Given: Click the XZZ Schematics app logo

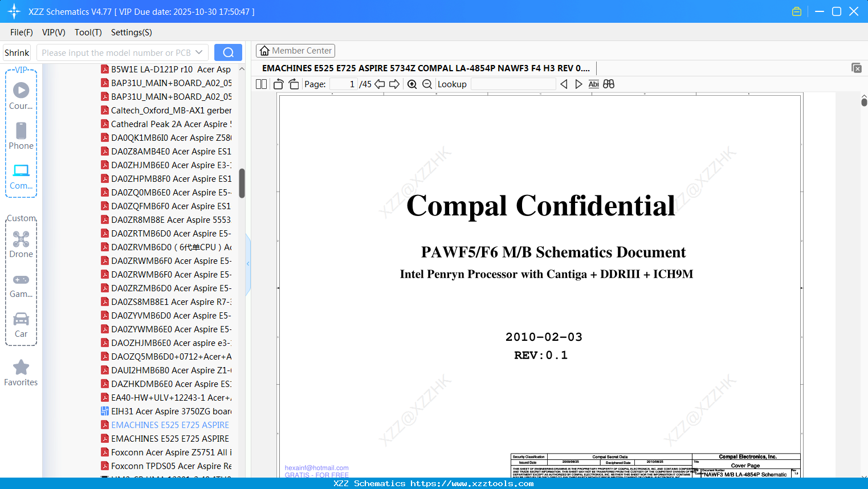Looking at the screenshot, I should [14, 11].
